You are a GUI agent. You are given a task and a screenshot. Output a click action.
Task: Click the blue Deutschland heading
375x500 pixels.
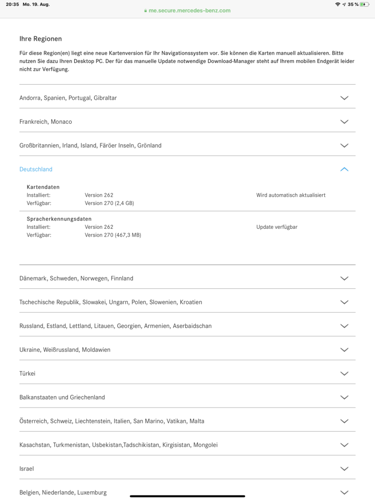[36, 169]
